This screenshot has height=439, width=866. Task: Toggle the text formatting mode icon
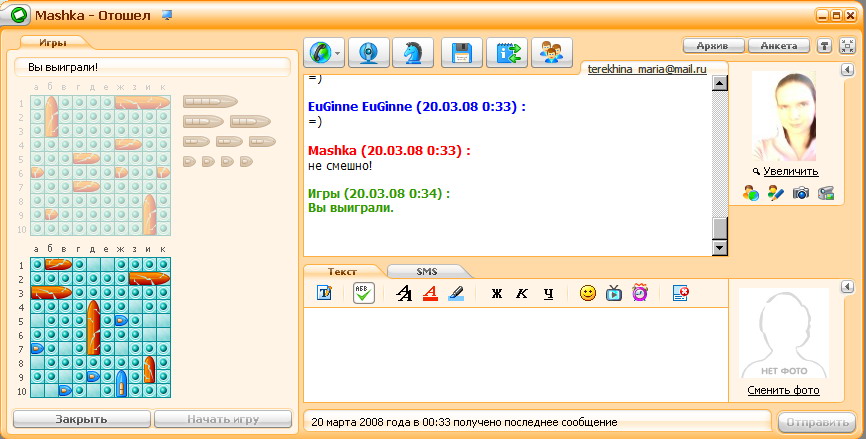pos(324,293)
